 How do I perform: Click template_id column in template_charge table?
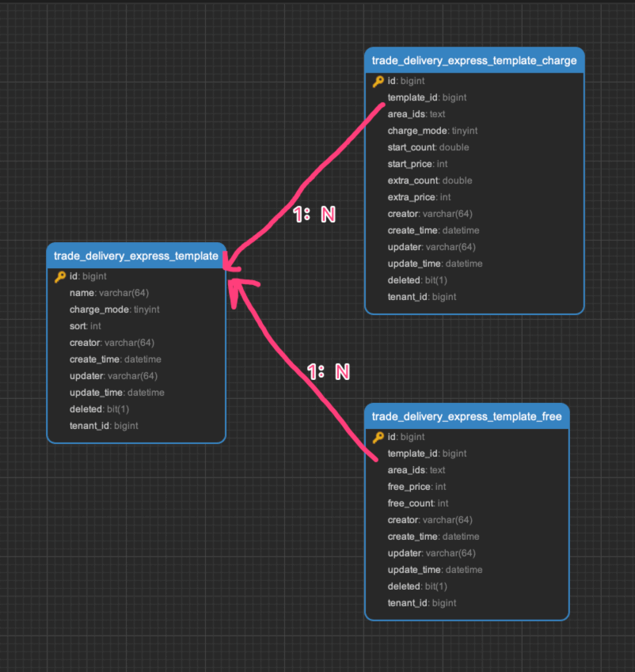[x=427, y=98]
